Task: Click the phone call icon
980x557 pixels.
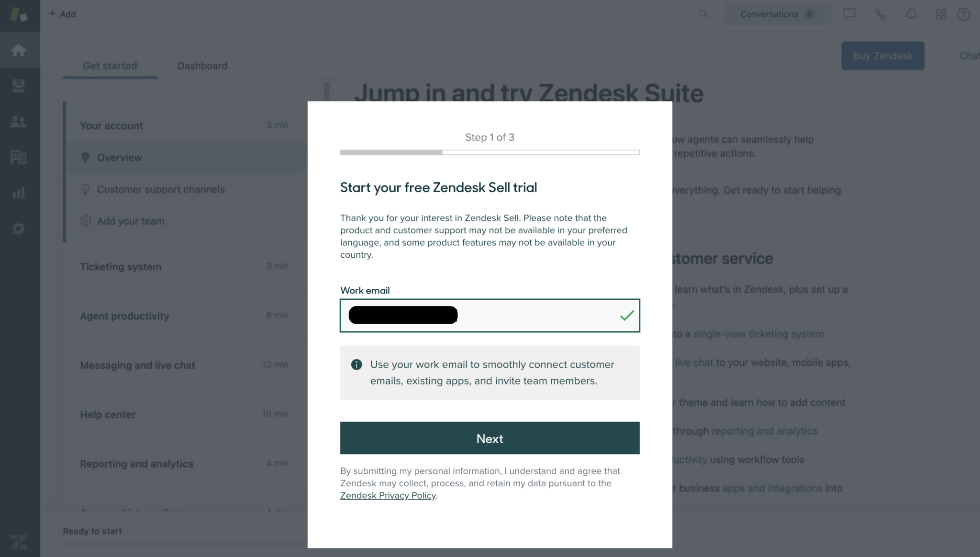Action: [880, 14]
